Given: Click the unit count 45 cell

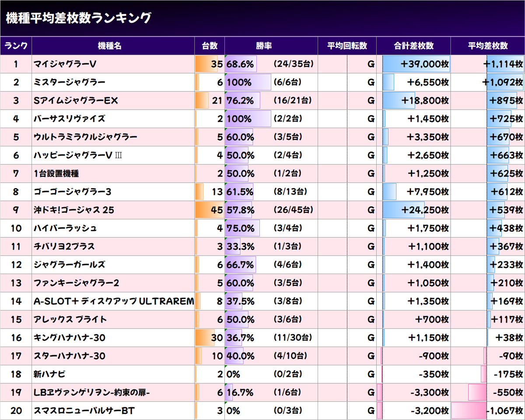Looking at the screenshot, I should point(210,210).
